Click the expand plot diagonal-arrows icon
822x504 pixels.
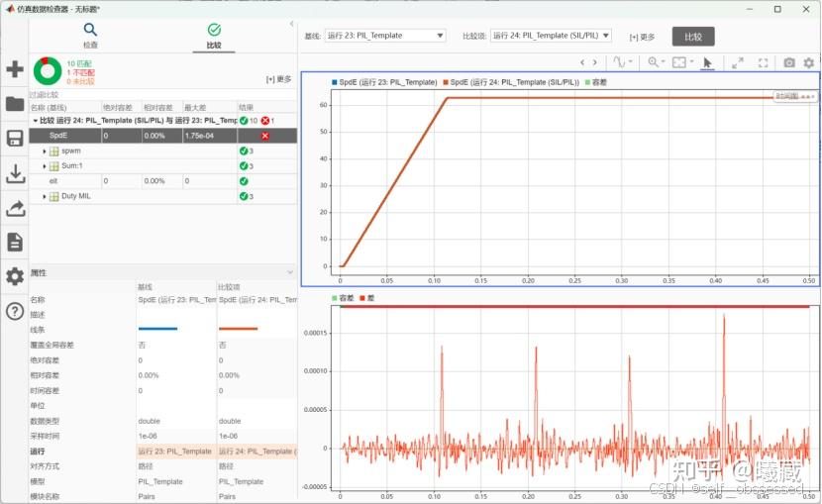tap(738, 62)
